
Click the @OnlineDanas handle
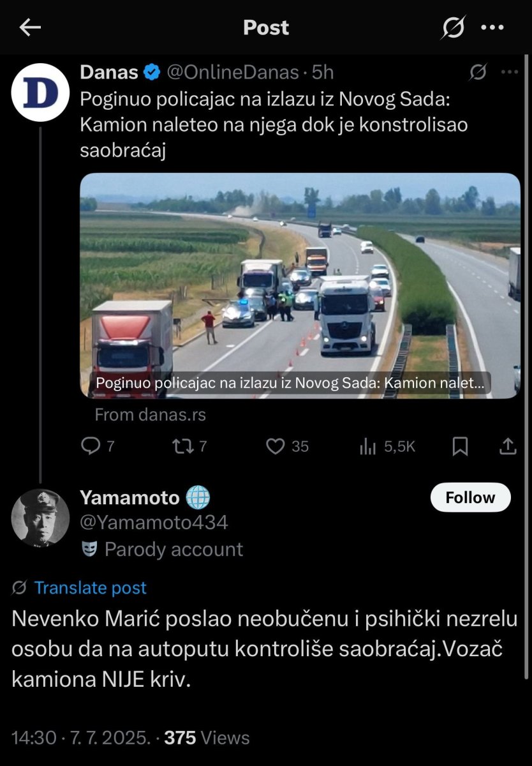pos(232,73)
